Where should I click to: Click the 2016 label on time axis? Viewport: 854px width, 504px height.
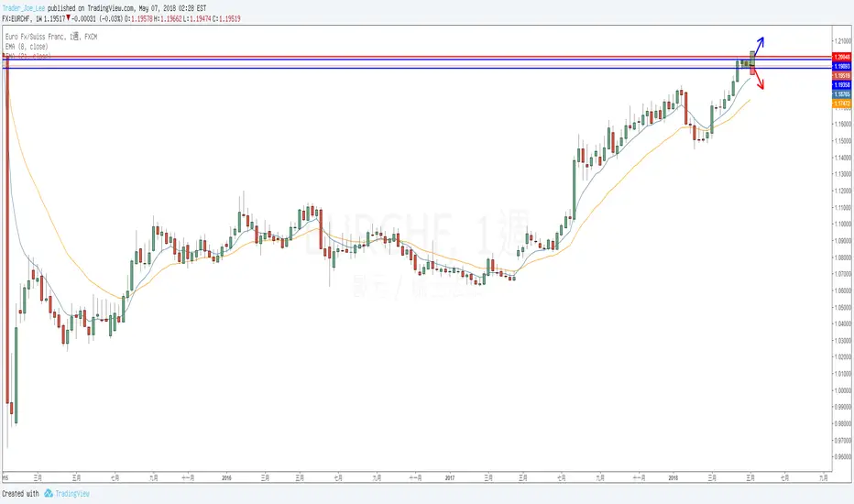pos(226,477)
